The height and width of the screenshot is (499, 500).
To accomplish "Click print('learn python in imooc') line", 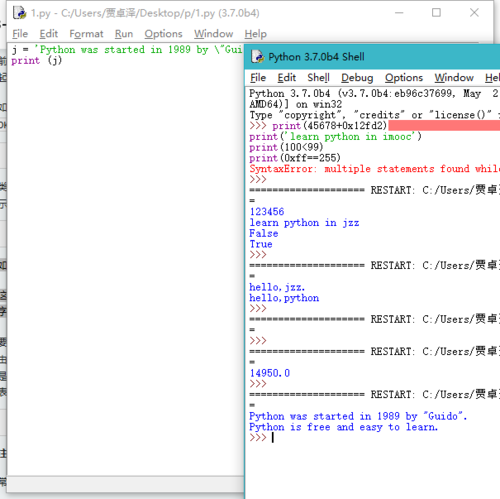I will tap(336, 136).
